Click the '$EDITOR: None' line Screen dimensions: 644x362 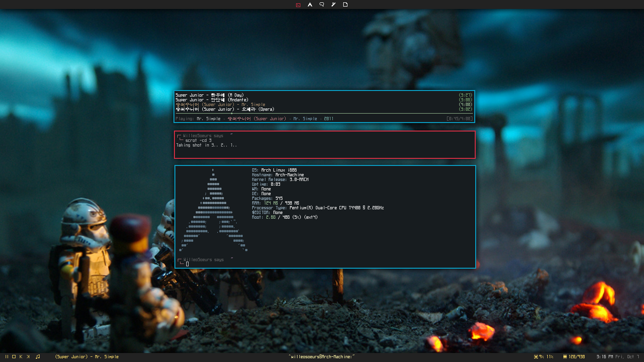pos(267,213)
